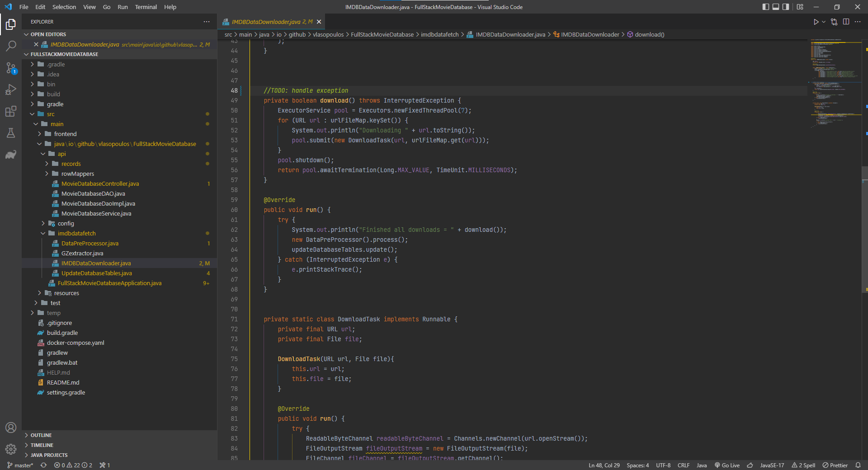
Task: Click the Synchronize Changes status icon
Action: click(x=44, y=465)
